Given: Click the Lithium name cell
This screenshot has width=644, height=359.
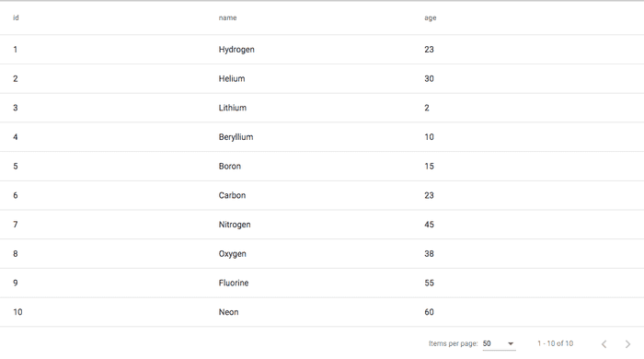Looking at the screenshot, I should click(233, 108).
